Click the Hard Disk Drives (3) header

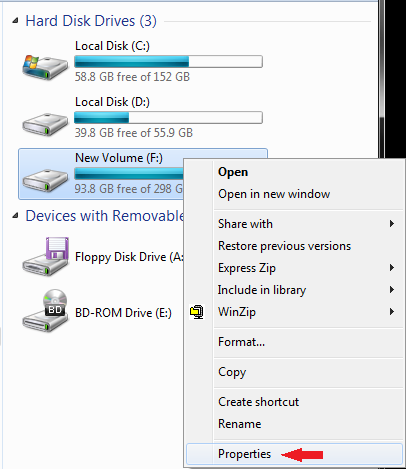tap(91, 21)
